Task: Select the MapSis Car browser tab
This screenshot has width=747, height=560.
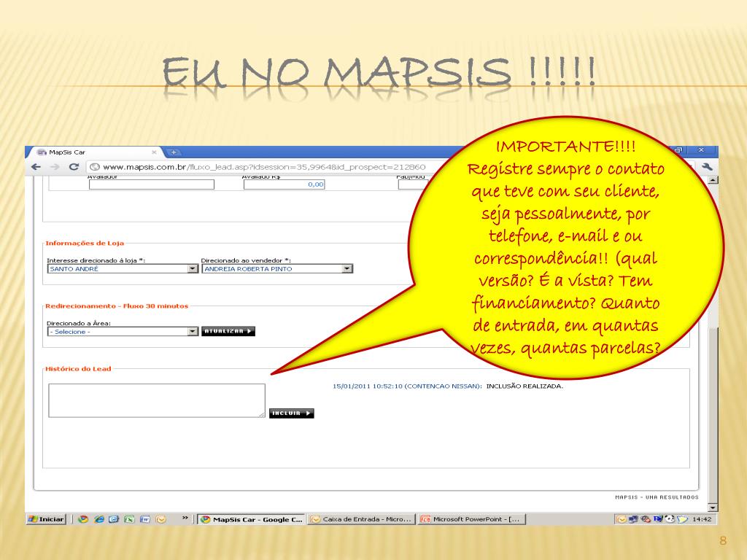Action: [96, 152]
